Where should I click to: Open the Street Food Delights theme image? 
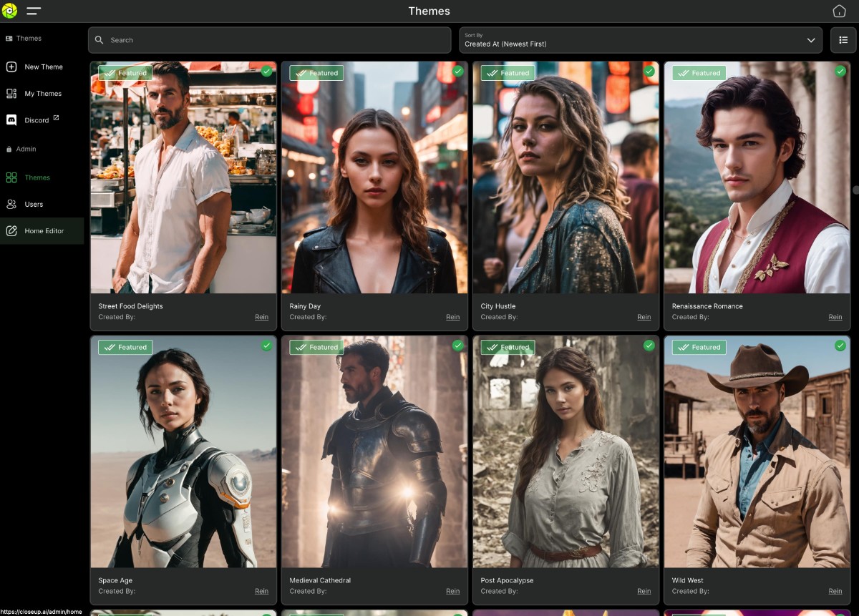coord(183,177)
